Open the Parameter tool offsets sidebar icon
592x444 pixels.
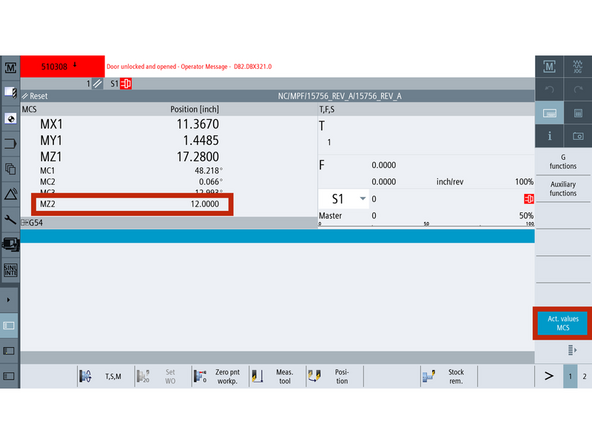tap(10, 93)
